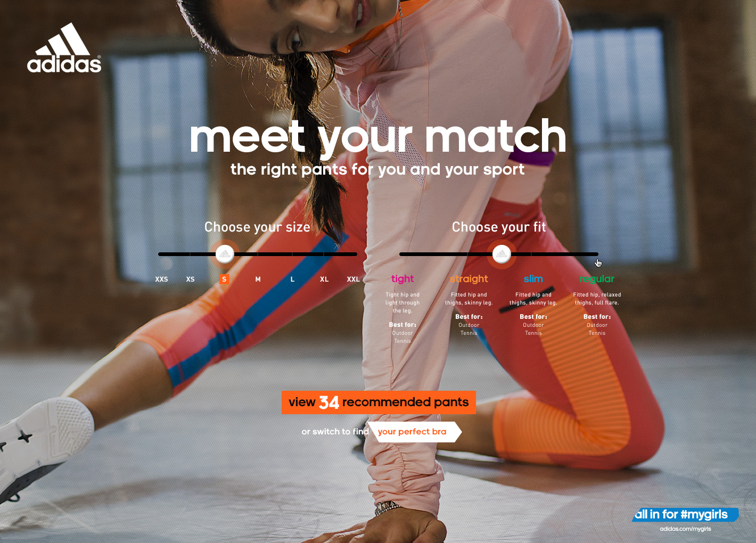Screen dimensions: 756x543
Task: Choose the slim fit option
Action: [x=533, y=278]
